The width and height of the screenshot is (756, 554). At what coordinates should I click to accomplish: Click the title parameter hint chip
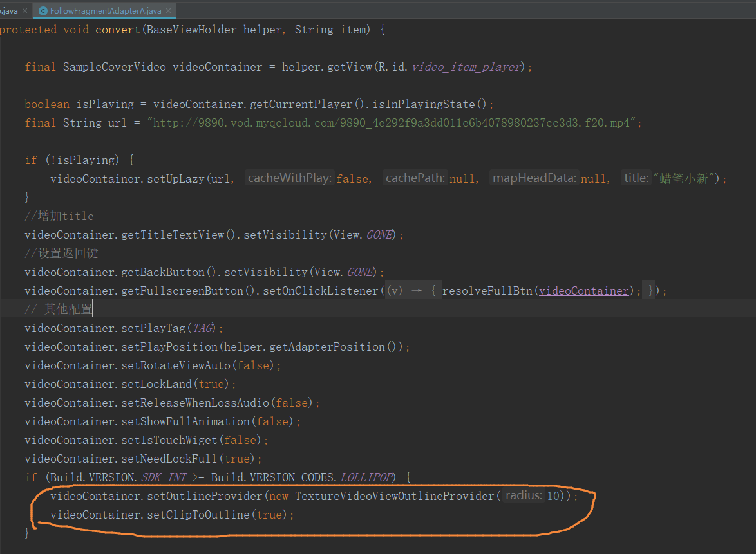tap(636, 178)
